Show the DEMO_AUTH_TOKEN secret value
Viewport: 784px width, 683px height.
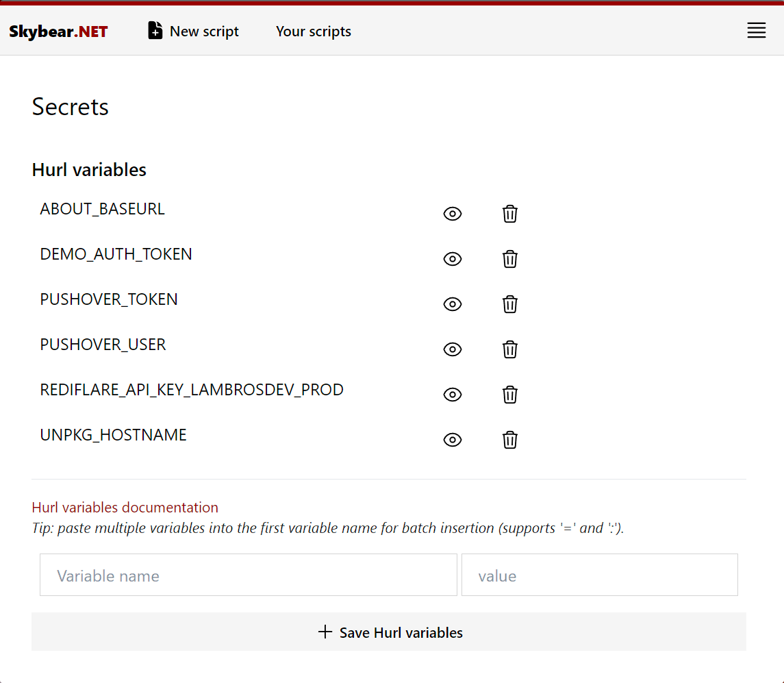tap(453, 259)
